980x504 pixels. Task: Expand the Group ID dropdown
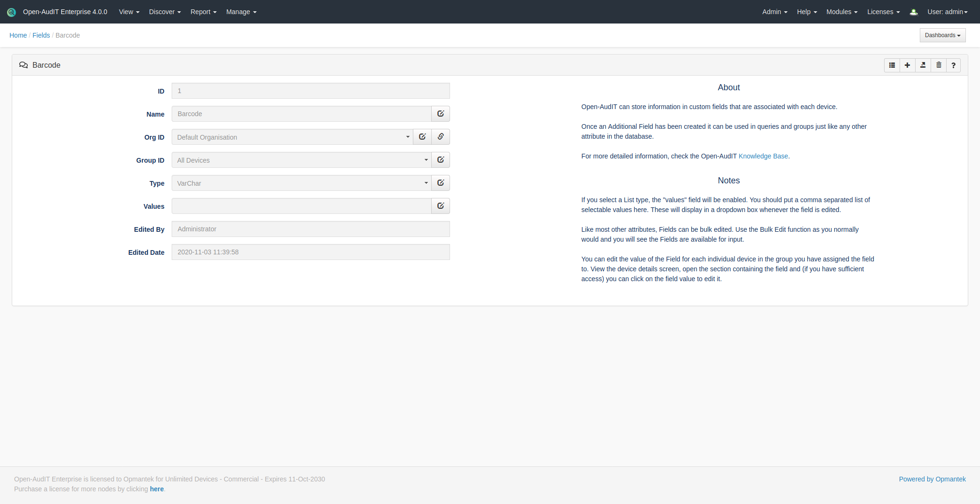coord(301,160)
